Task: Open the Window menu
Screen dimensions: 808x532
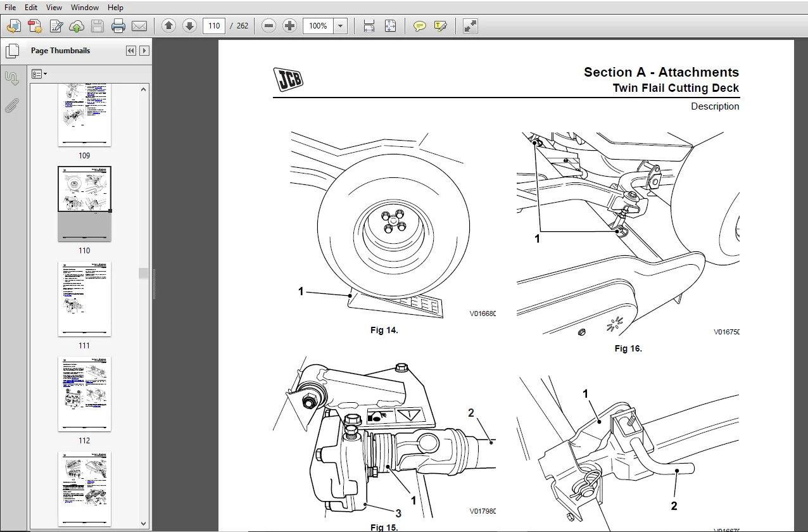Action: (85, 8)
